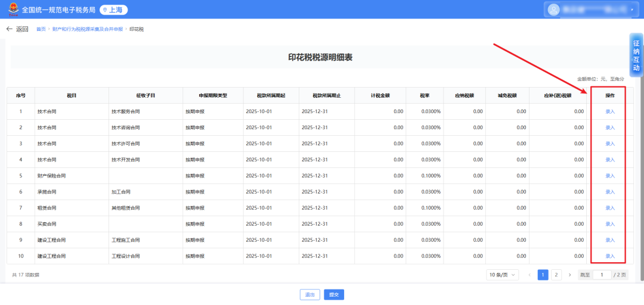Click the user avatar icon
This screenshot has width=644, height=305.
[x=553, y=10]
